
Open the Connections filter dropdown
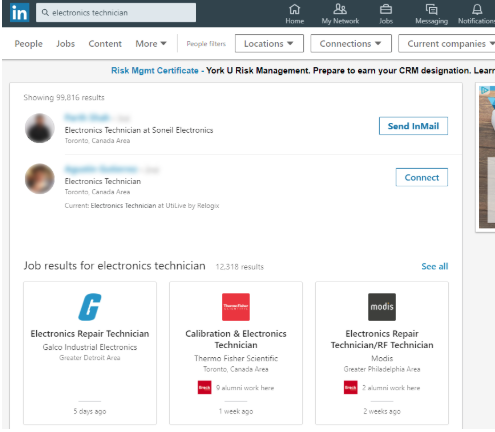tap(351, 43)
